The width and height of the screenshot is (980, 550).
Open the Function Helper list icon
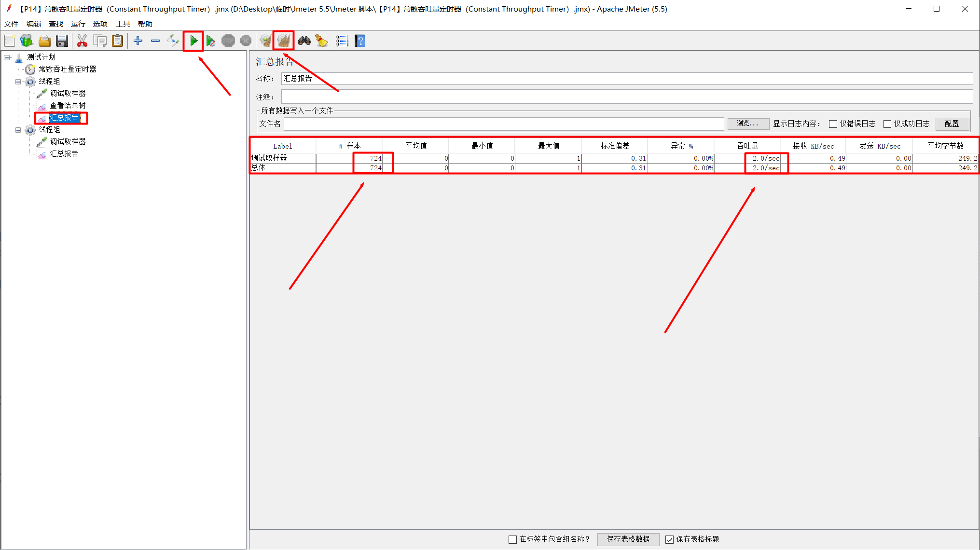342,41
